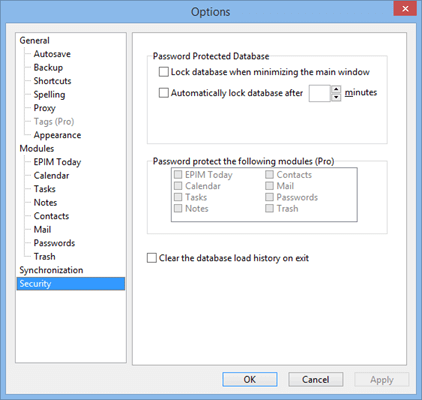Image resolution: width=422 pixels, height=400 pixels.
Task: Click the Cancel button
Action: pos(316,379)
